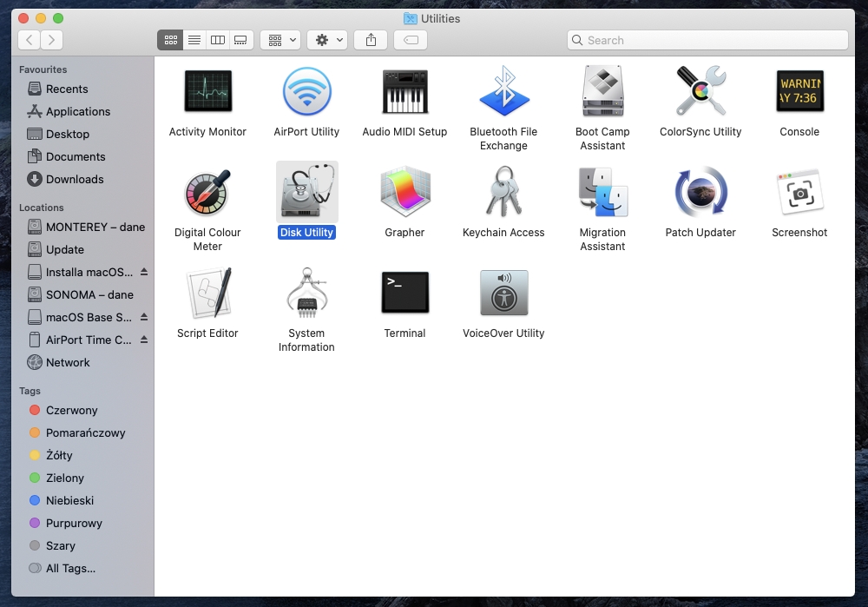This screenshot has width=868, height=607.
Task: Click the Share toolbar button
Action: click(x=371, y=40)
